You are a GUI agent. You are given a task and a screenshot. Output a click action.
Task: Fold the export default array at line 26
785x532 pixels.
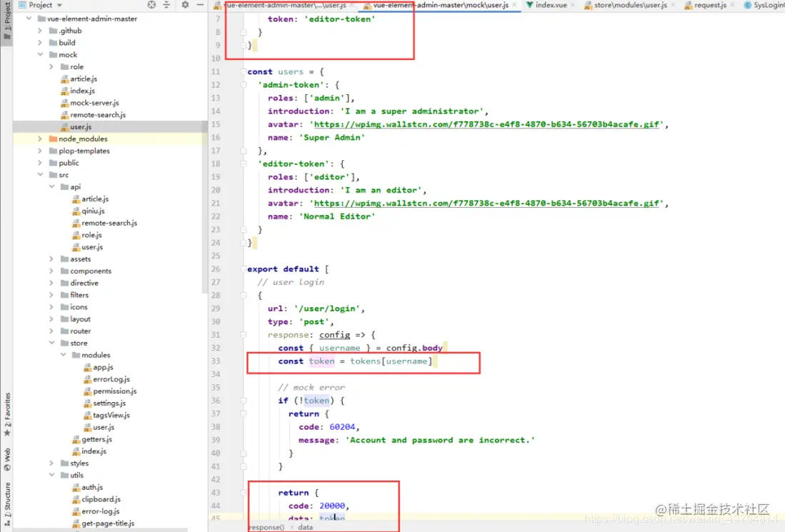244,269
